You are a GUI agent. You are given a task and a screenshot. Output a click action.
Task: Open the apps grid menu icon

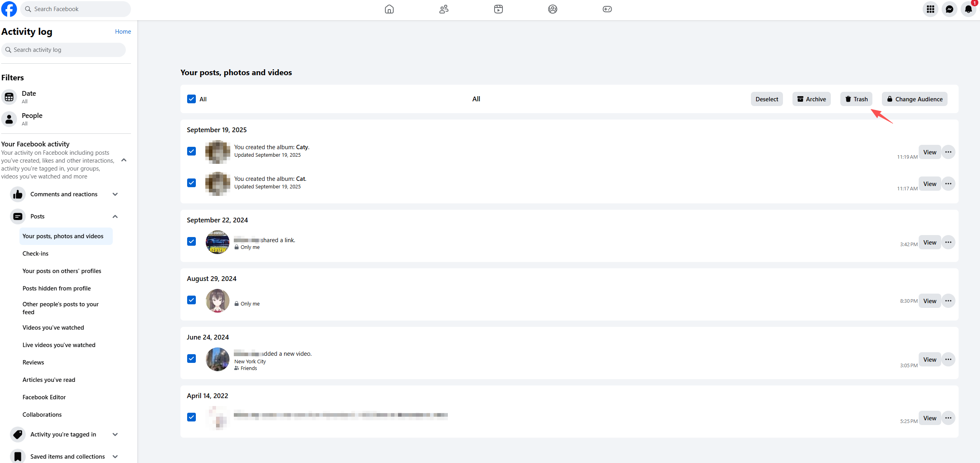[x=930, y=9]
